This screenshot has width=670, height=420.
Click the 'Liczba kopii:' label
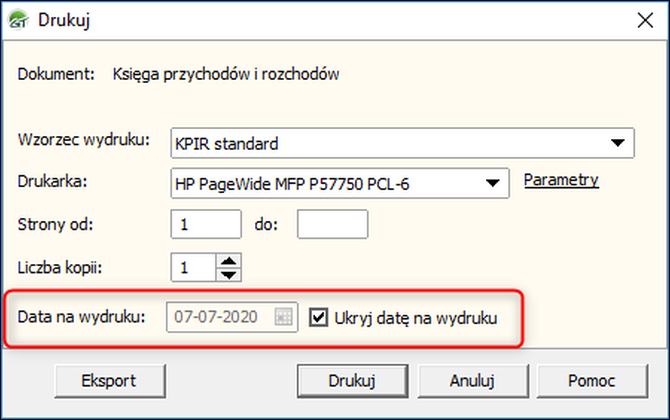[x=60, y=268]
